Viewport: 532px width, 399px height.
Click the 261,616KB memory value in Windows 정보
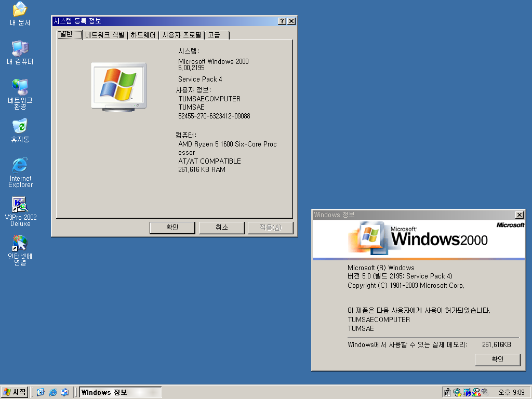(496, 345)
